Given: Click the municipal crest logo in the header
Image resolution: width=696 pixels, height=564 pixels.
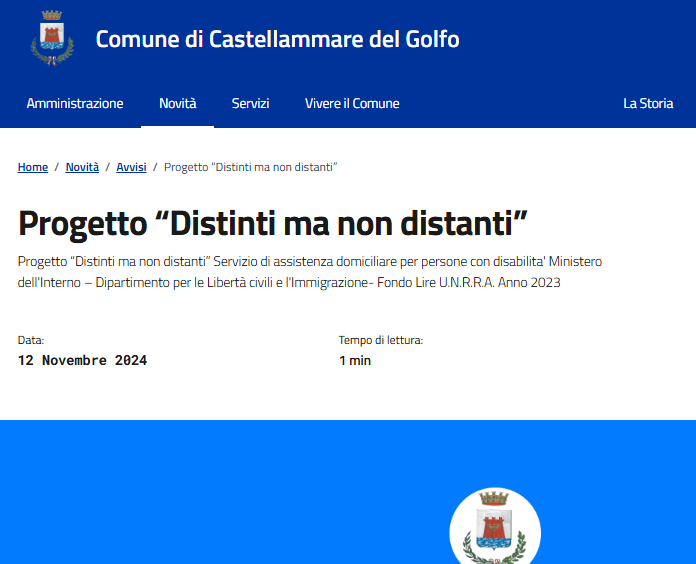Looking at the screenshot, I should [52, 38].
